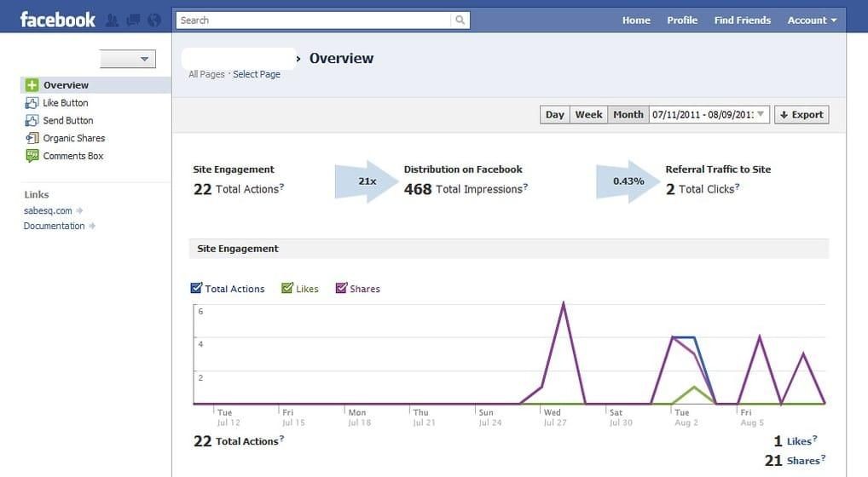Select Overview in the sidebar

(95, 85)
